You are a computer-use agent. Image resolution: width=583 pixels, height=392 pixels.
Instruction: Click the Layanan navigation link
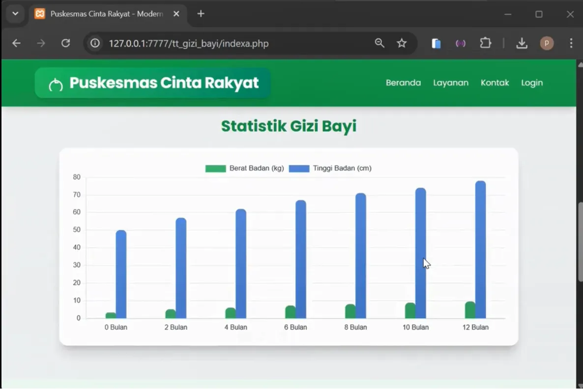tap(451, 83)
